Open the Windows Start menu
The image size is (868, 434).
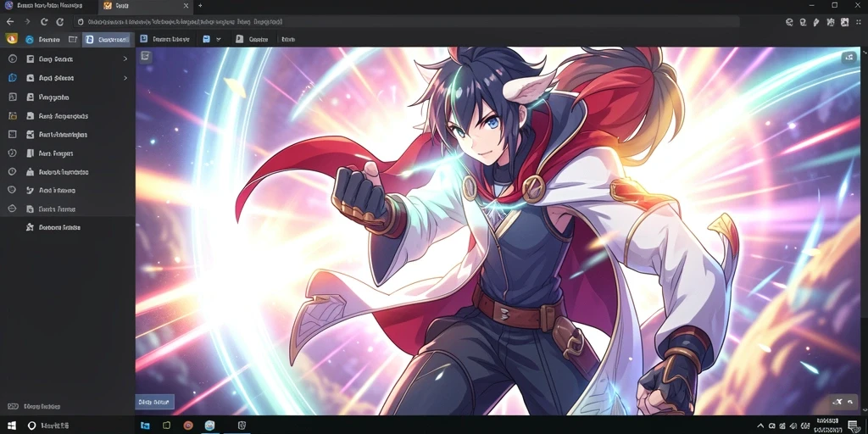pyautogui.click(x=12, y=426)
